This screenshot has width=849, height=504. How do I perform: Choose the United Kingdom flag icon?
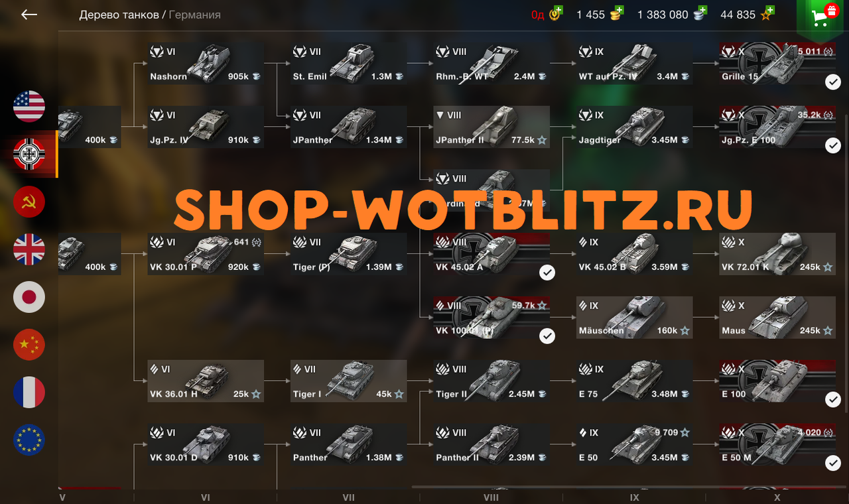click(x=29, y=250)
